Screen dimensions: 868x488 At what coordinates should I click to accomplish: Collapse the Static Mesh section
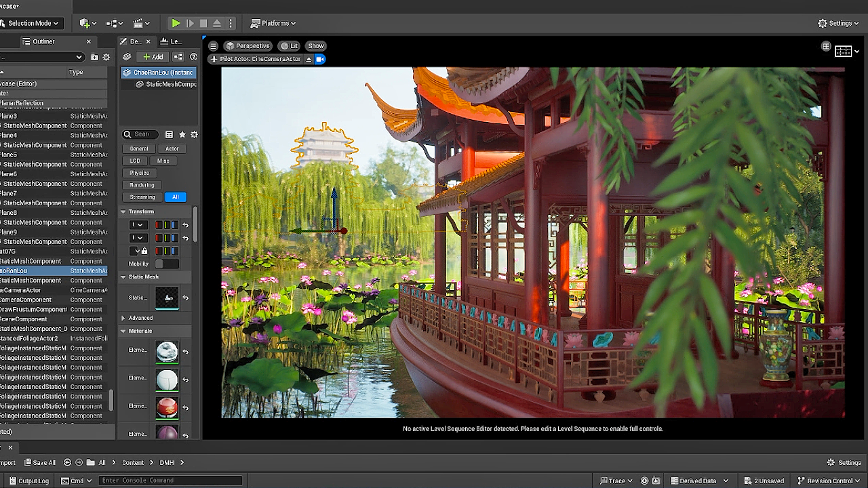pyautogui.click(x=123, y=277)
